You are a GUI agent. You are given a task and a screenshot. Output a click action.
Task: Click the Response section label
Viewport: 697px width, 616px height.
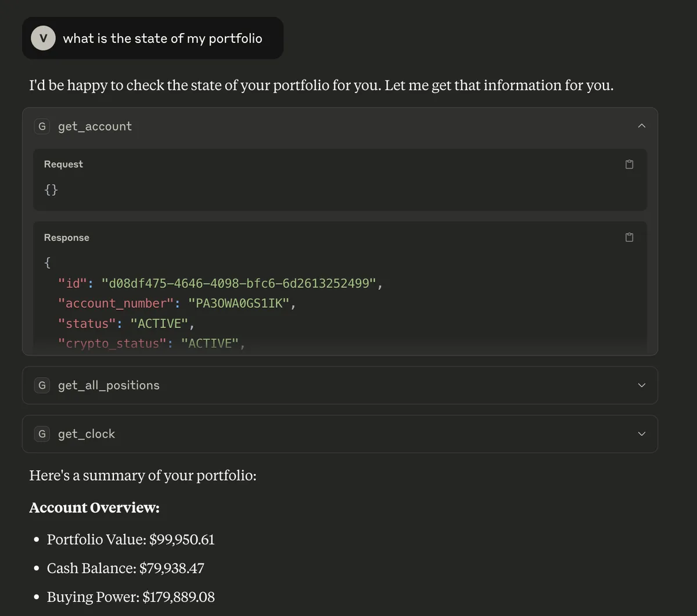[x=67, y=238]
